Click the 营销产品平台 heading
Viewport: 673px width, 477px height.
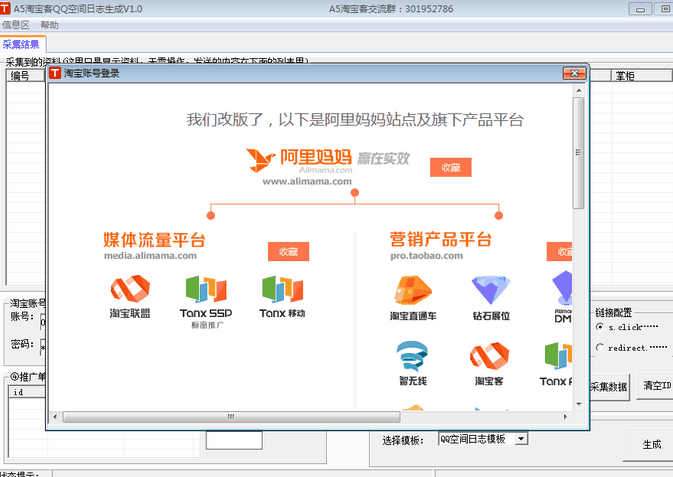point(441,239)
